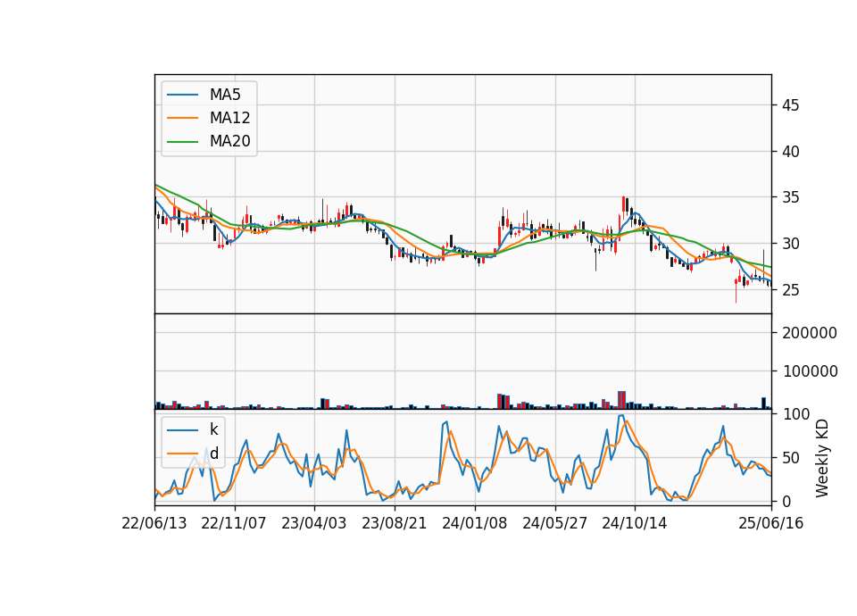Click the 30 price axis label
Viewport: 857px width, 616px height.
(790, 244)
